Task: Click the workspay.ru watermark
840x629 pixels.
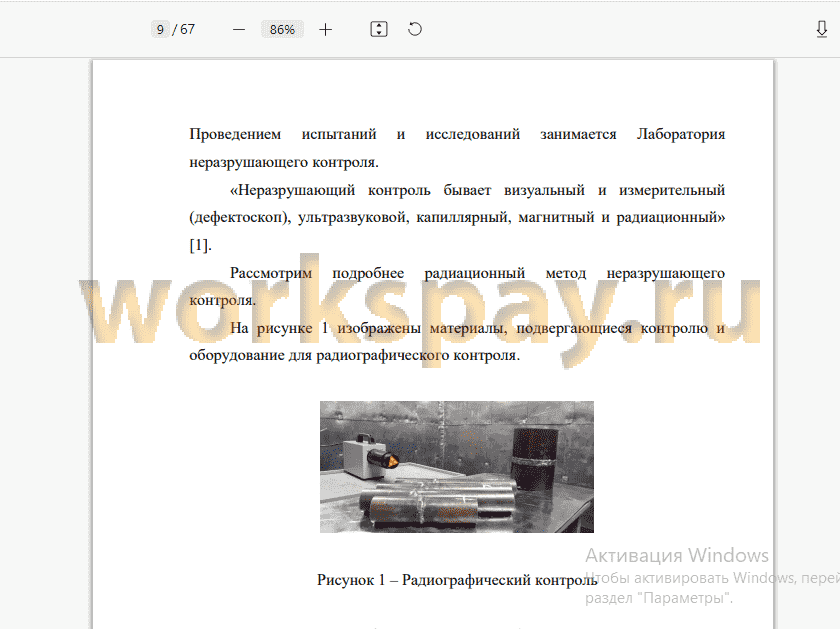Action: (421, 311)
